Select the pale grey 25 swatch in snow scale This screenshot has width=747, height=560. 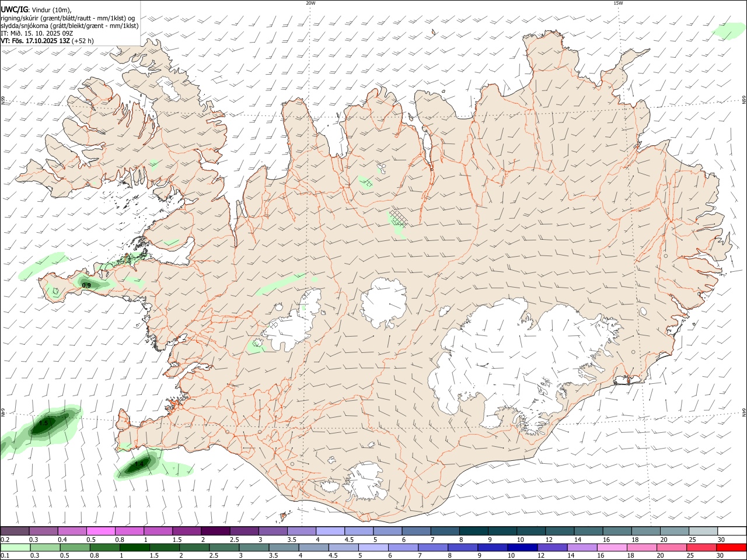(x=703, y=531)
